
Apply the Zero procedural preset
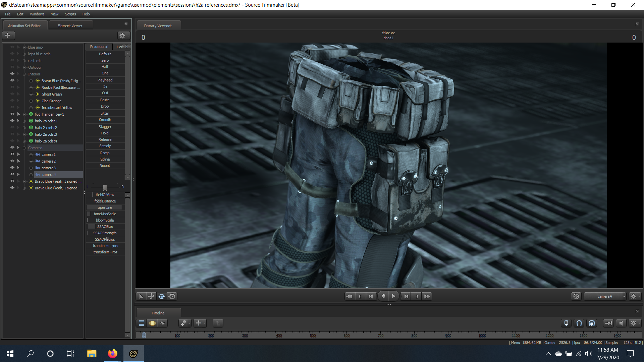105,60
